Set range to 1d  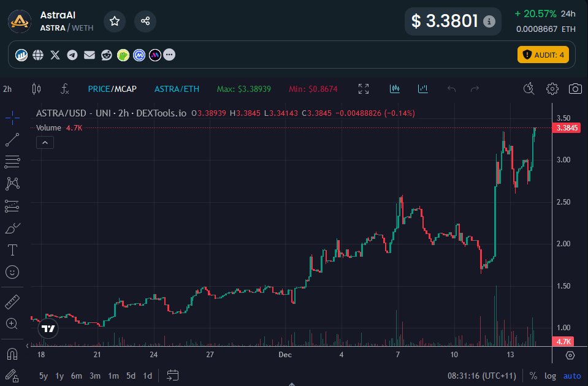click(148, 376)
